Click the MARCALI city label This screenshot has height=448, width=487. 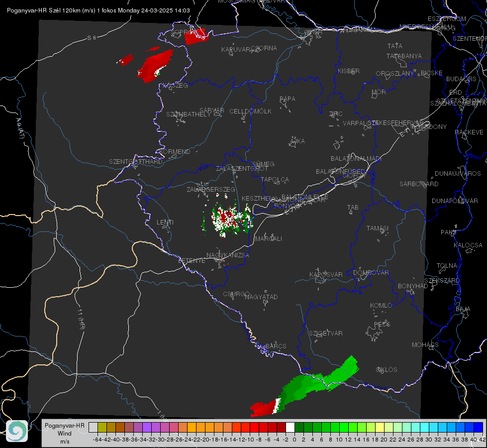tap(269, 239)
